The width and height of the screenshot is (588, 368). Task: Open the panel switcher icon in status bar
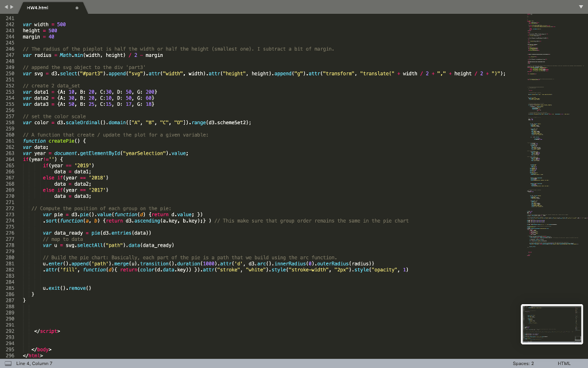8,363
